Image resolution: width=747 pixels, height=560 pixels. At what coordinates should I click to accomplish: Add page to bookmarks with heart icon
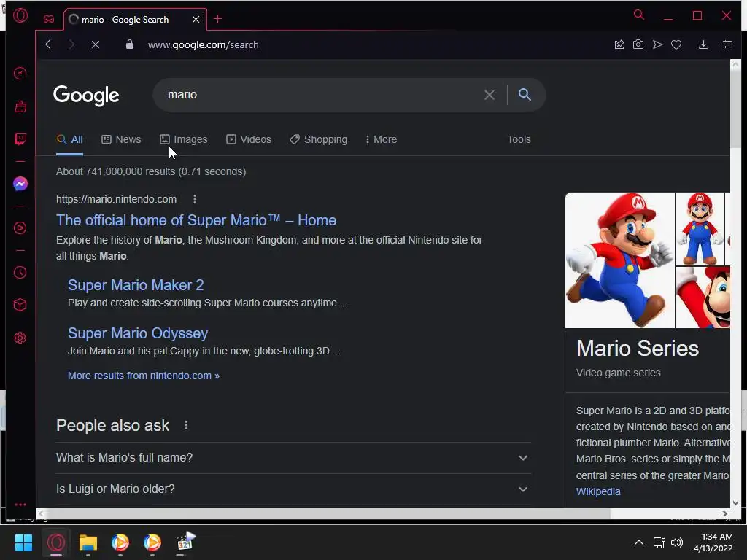(x=676, y=44)
